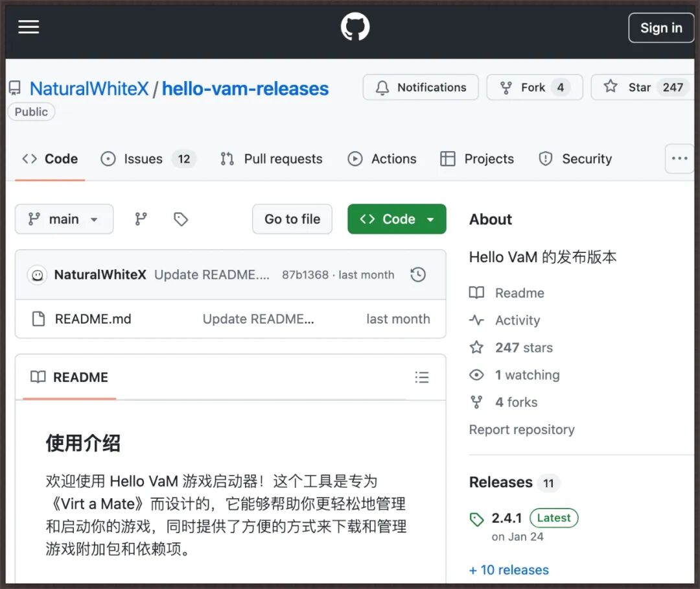
Task: Open the Projects tab
Action: [477, 159]
